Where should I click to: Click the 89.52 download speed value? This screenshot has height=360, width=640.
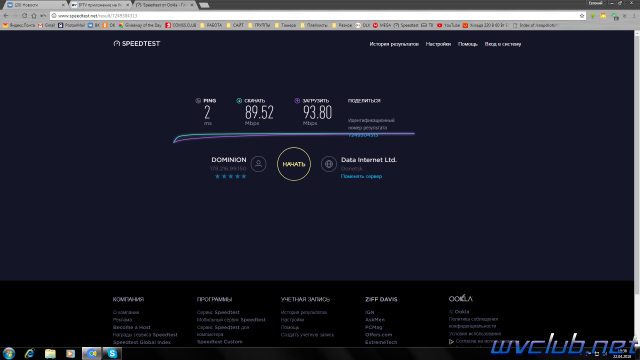(259, 112)
